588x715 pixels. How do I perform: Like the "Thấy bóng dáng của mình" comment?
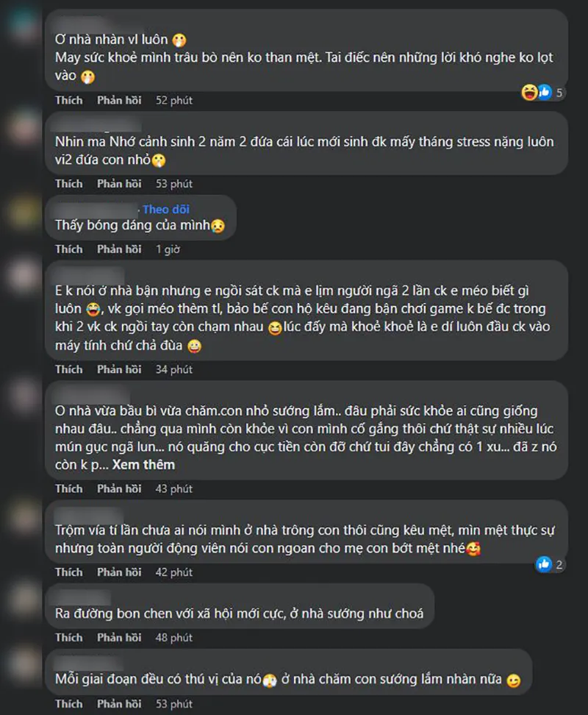click(69, 249)
